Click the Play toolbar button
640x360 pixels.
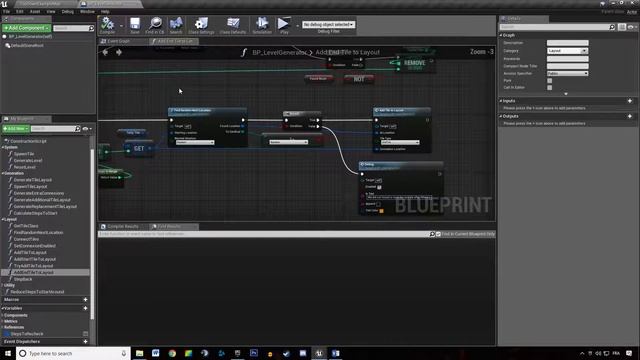pos(283,25)
